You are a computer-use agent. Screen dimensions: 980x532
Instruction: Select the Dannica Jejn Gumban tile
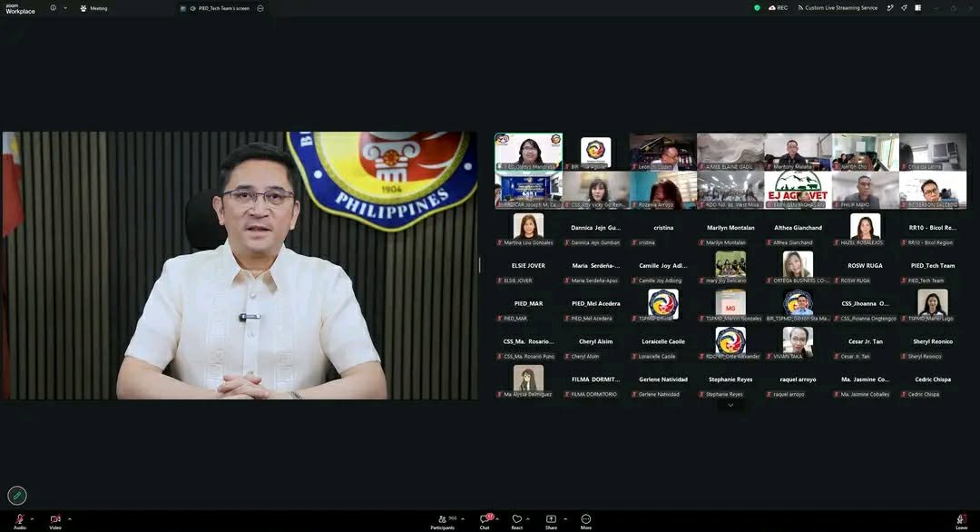(595, 230)
